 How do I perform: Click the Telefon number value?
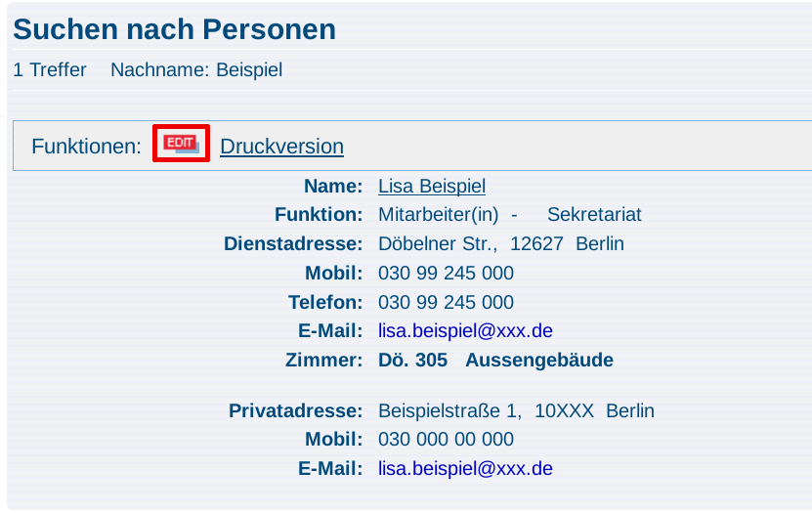(446, 302)
